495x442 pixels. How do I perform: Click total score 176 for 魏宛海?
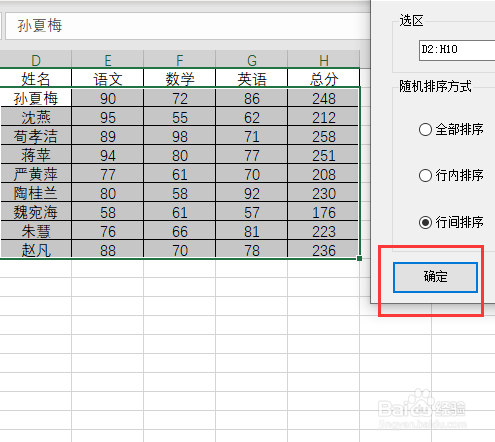[324, 212]
